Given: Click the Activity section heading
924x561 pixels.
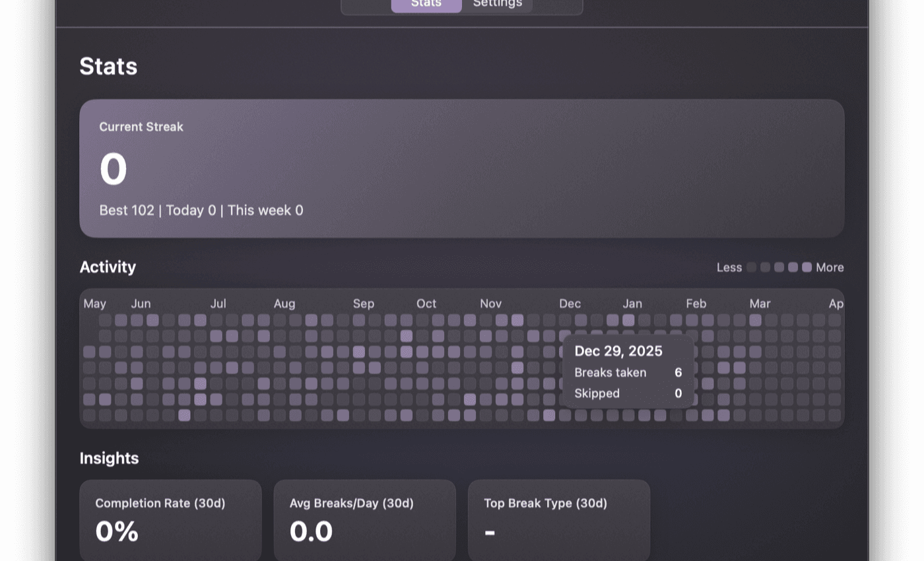Looking at the screenshot, I should point(108,267).
